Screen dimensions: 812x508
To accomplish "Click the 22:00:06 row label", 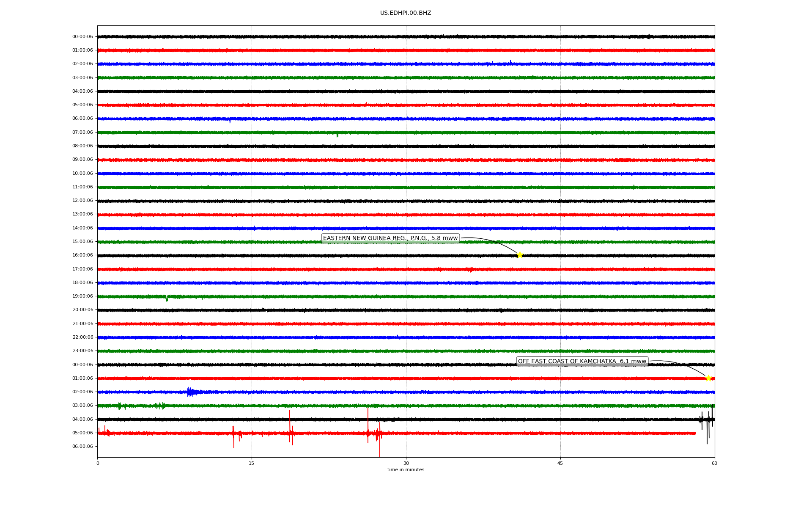I will (x=82, y=337).
